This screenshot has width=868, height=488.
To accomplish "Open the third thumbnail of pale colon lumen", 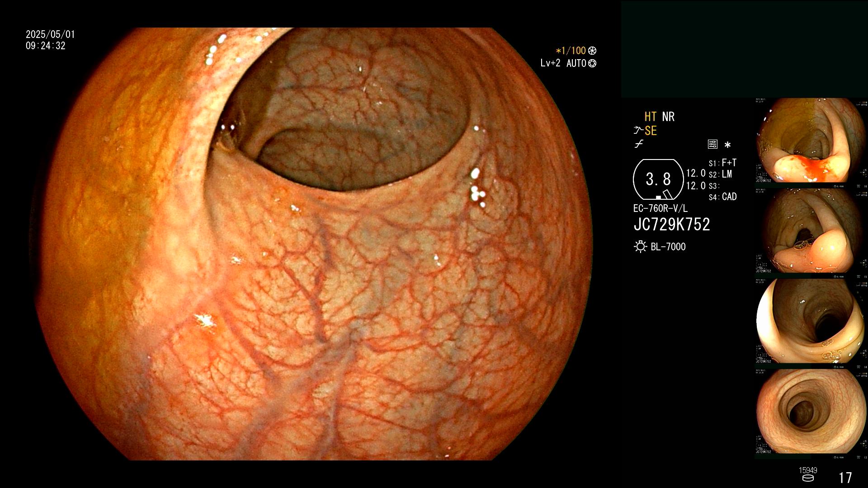I will pos(811,322).
